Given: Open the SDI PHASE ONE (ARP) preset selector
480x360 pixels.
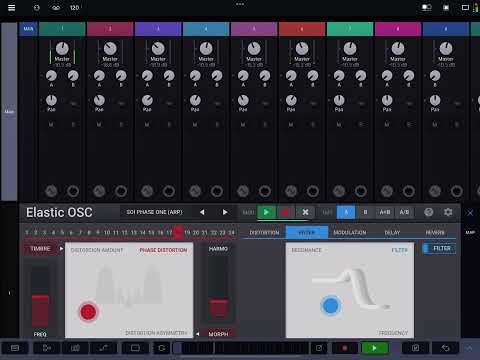Looking at the screenshot, I should click(154, 212).
